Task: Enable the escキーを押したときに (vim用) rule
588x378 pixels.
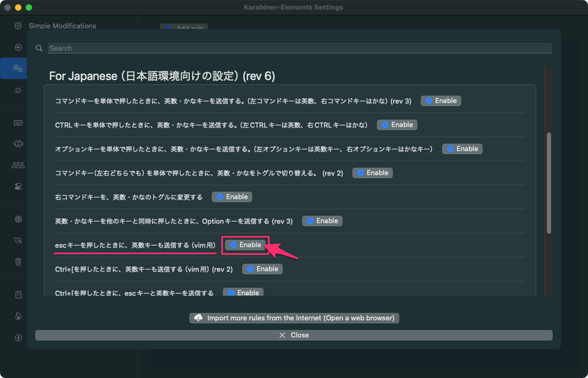Action: (x=245, y=245)
